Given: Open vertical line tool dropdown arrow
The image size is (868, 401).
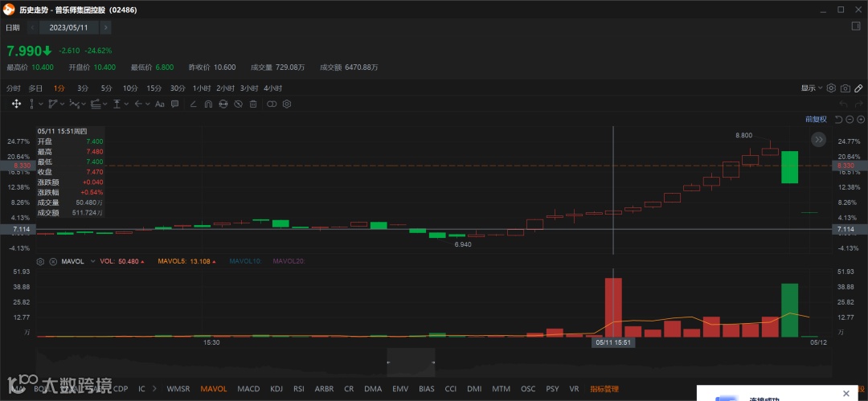Looking at the screenshot, I should tap(42, 104).
